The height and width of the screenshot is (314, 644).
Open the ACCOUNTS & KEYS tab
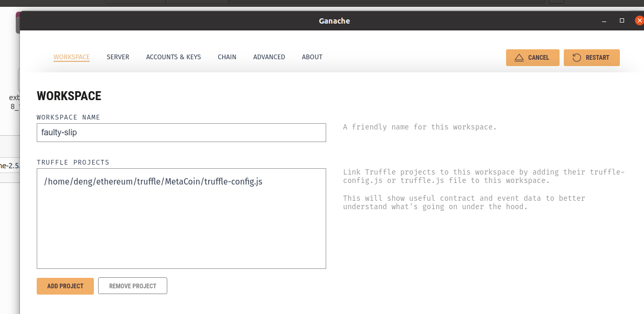pos(173,57)
